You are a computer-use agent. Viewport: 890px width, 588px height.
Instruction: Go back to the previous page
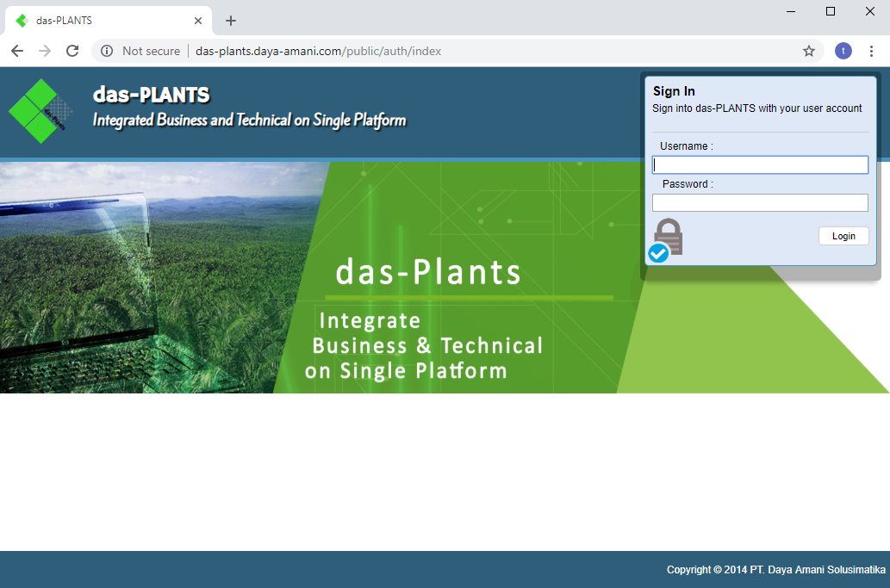click(17, 51)
